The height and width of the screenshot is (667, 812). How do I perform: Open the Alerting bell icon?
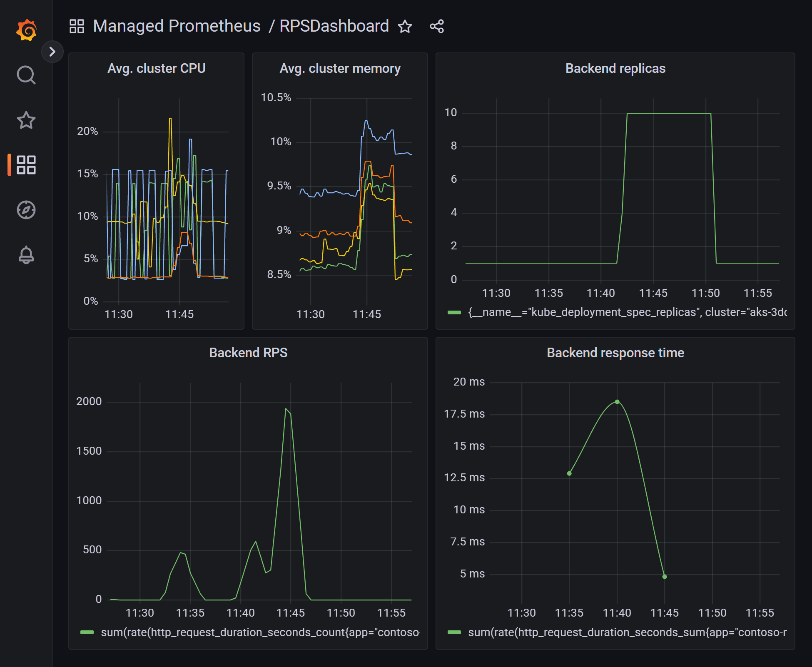coord(26,255)
